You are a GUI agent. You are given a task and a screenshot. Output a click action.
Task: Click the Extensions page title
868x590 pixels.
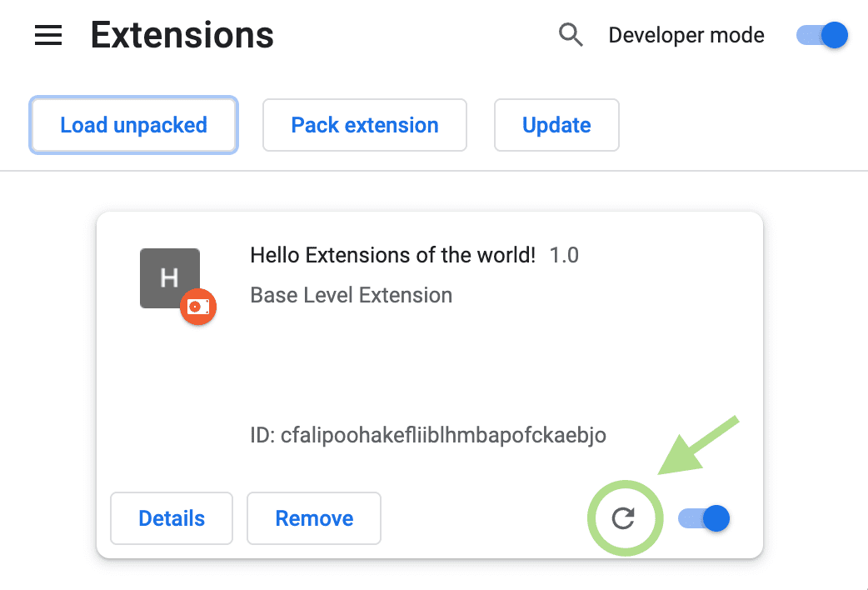182,35
